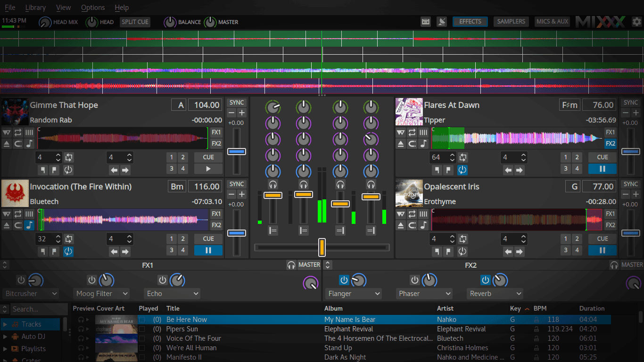Click the repeat icon on the Invocation deck
This screenshot has width=644, height=362.
coord(17,214)
